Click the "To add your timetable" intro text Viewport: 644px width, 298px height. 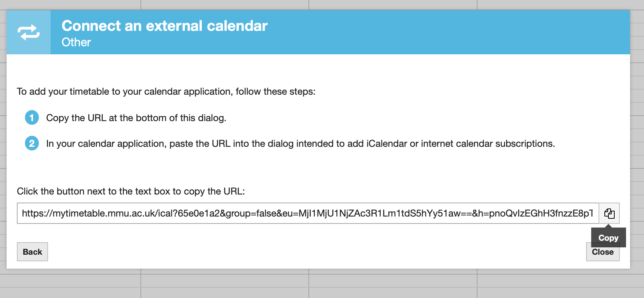point(166,91)
